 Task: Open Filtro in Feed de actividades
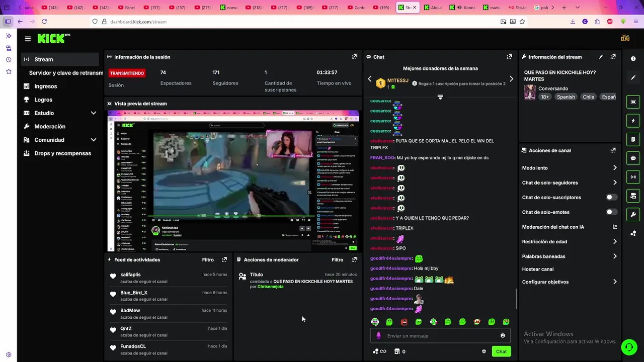[208, 260]
